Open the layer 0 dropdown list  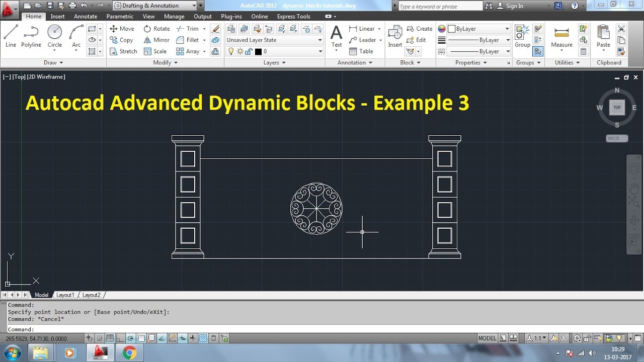click(274, 51)
